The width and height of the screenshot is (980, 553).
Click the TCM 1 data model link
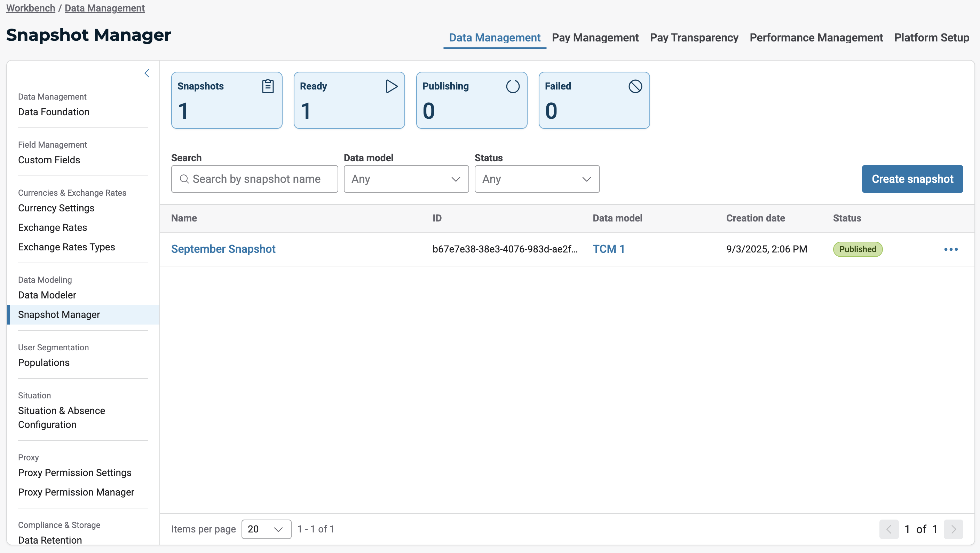pos(608,249)
